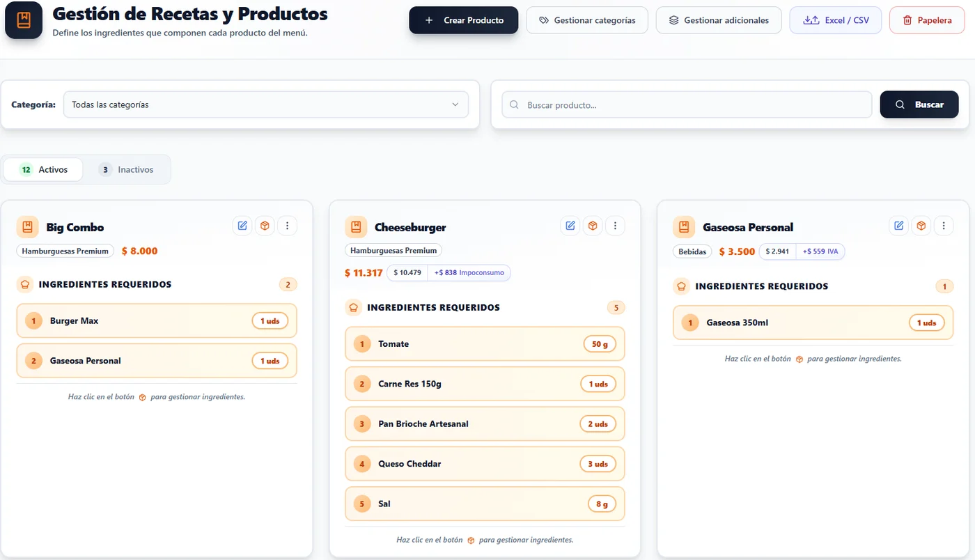Click the Crear Producto button
This screenshot has height=560, width=975.
[x=464, y=20]
